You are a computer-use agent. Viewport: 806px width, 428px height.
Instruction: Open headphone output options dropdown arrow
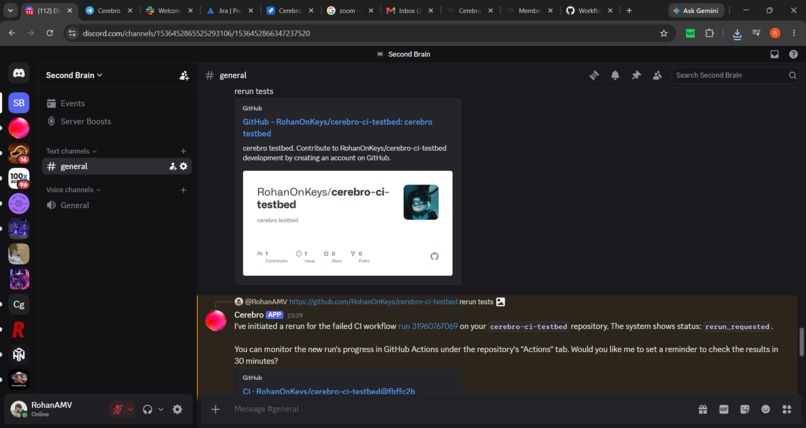[160, 410]
